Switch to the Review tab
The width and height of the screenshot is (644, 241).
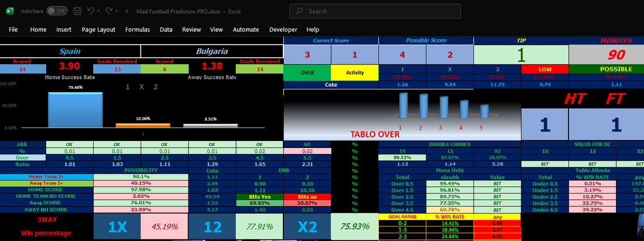coord(191,30)
